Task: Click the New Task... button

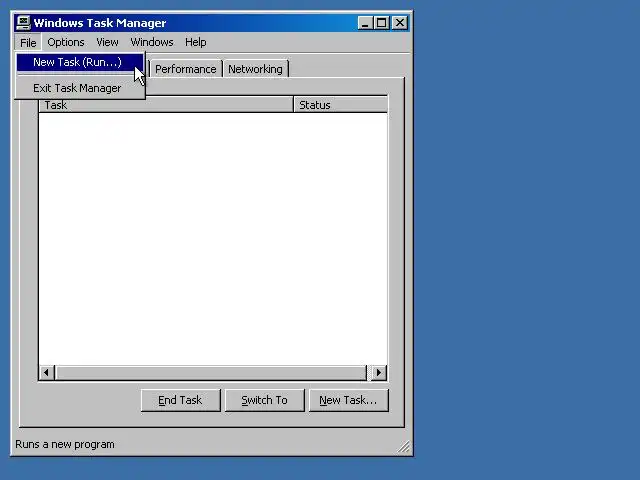Action: click(x=349, y=400)
